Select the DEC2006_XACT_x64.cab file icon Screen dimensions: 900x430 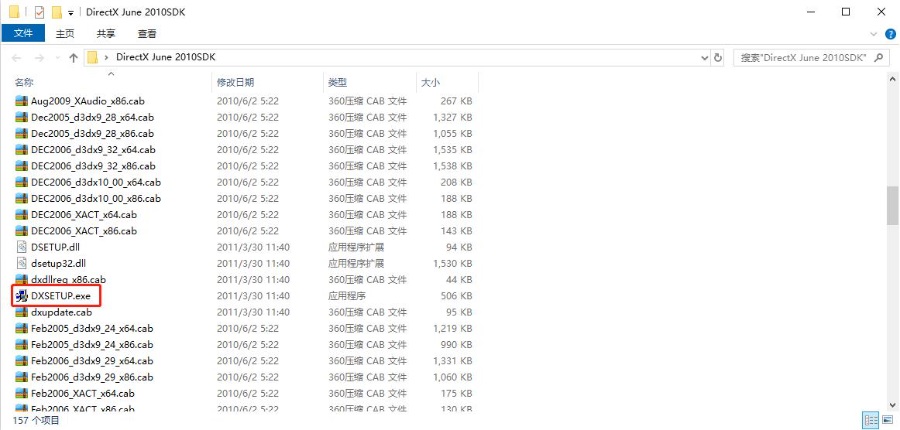21,215
